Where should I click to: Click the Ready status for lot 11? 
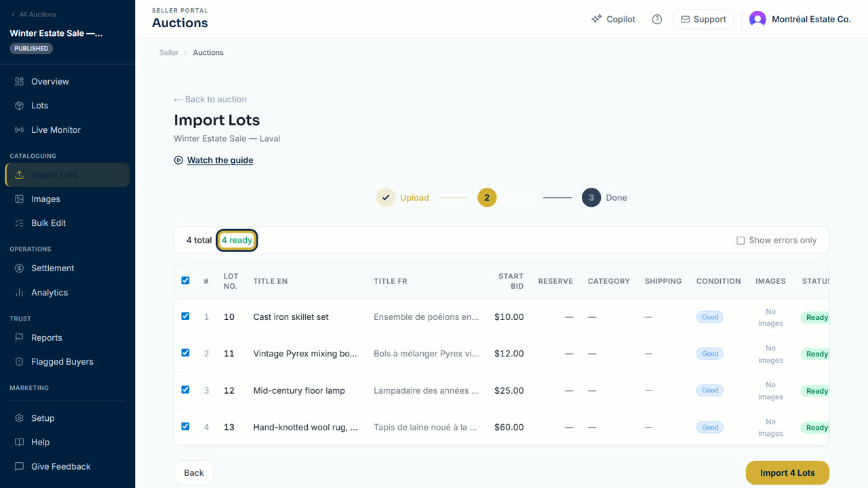coord(816,354)
